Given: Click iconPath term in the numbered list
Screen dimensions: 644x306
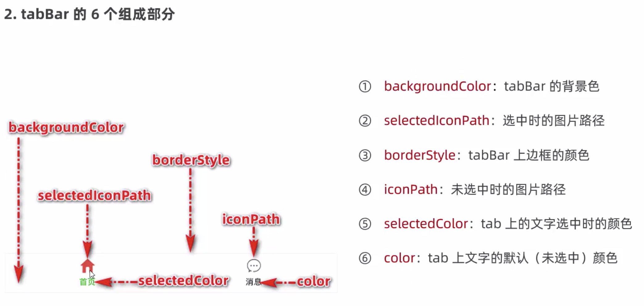Looking at the screenshot, I should tap(411, 189).
